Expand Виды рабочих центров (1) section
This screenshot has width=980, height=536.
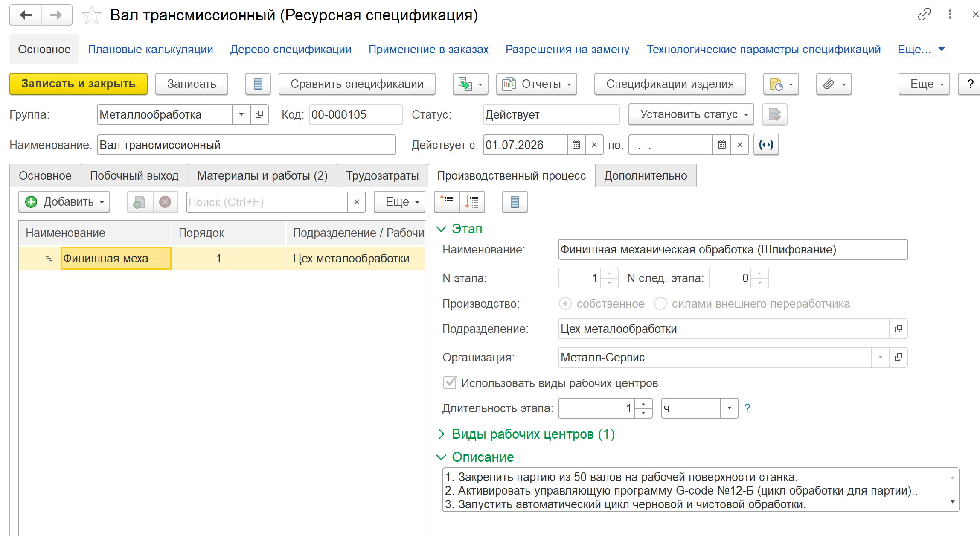pos(442,434)
